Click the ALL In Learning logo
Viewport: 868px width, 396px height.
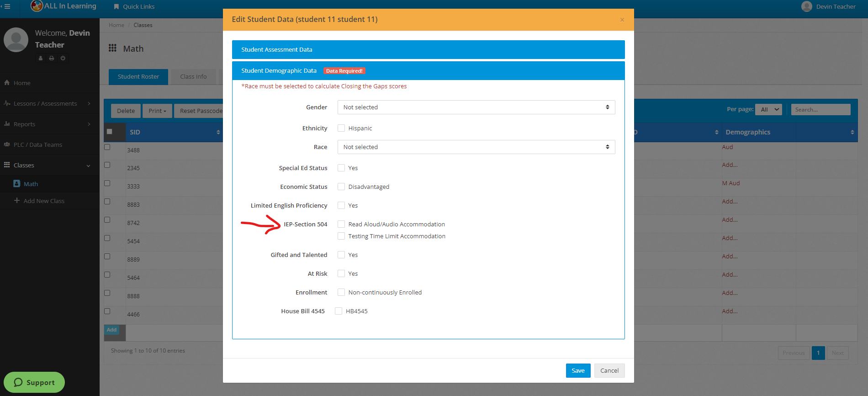pos(37,6)
